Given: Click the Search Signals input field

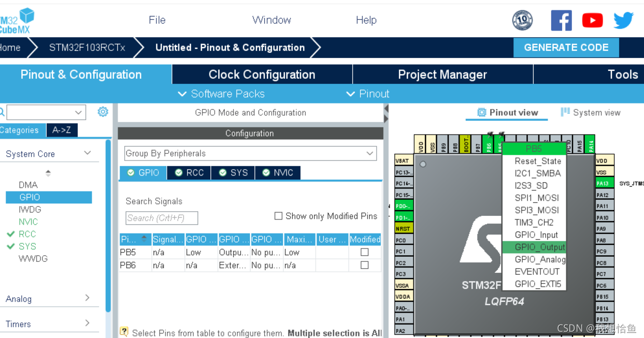Looking at the screenshot, I should point(162,218).
